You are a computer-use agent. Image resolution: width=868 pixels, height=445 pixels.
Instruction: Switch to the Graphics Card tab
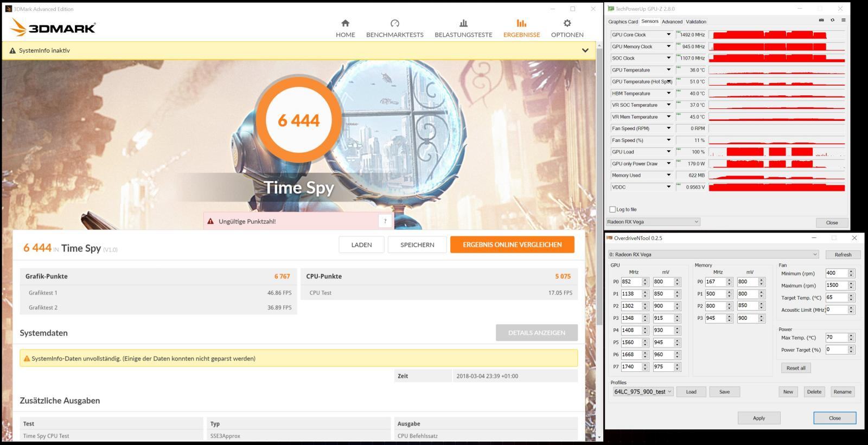[x=623, y=22]
